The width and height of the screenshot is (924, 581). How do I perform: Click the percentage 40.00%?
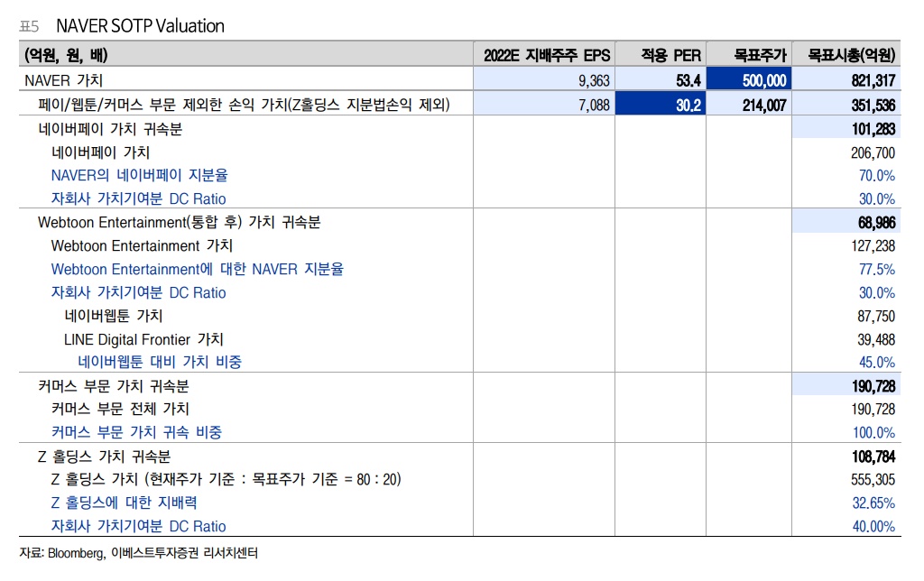pos(873,526)
